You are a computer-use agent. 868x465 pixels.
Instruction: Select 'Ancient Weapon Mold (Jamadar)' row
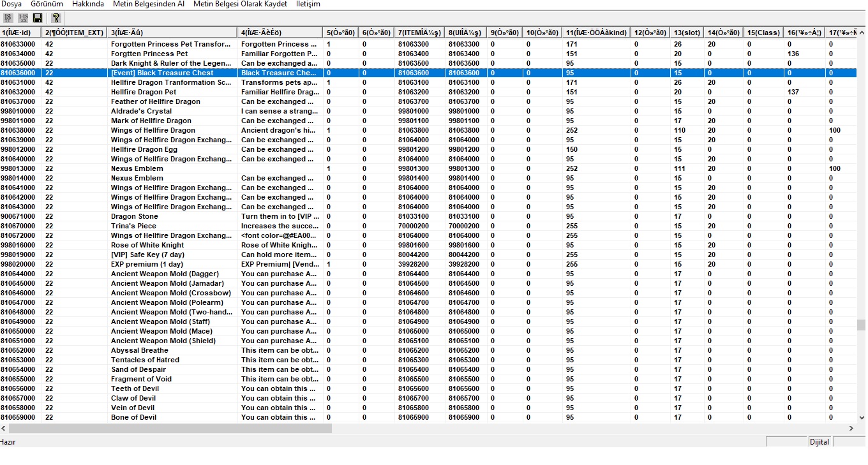point(428,283)
